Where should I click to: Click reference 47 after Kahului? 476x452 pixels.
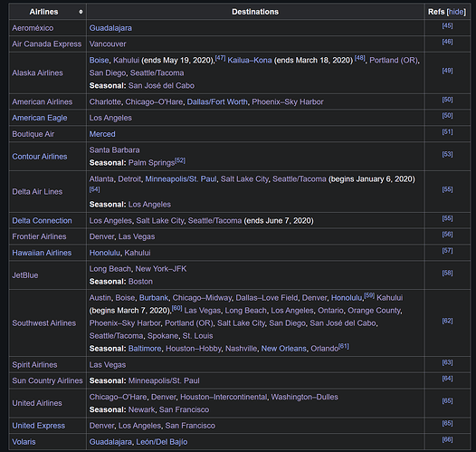pos(221,58)
